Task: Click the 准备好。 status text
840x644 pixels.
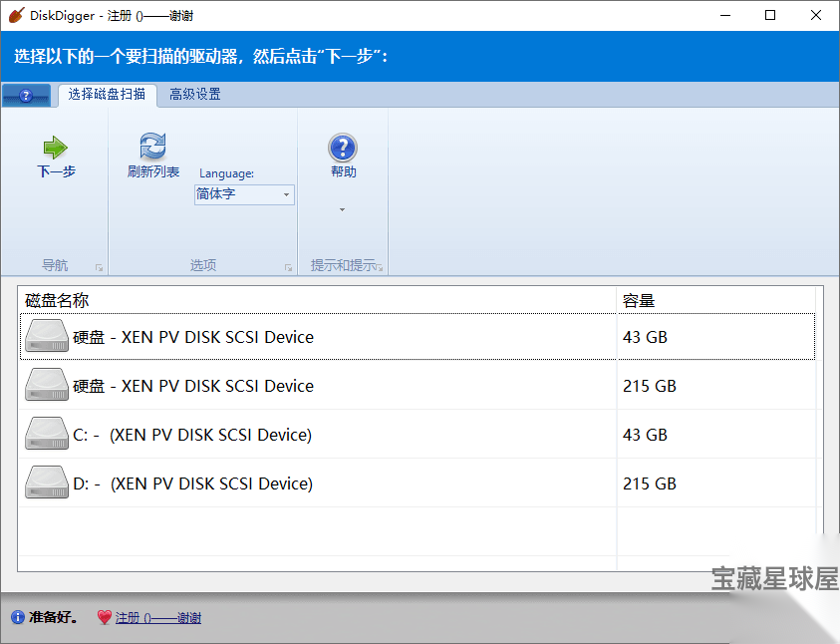Action: coord(53,617)
